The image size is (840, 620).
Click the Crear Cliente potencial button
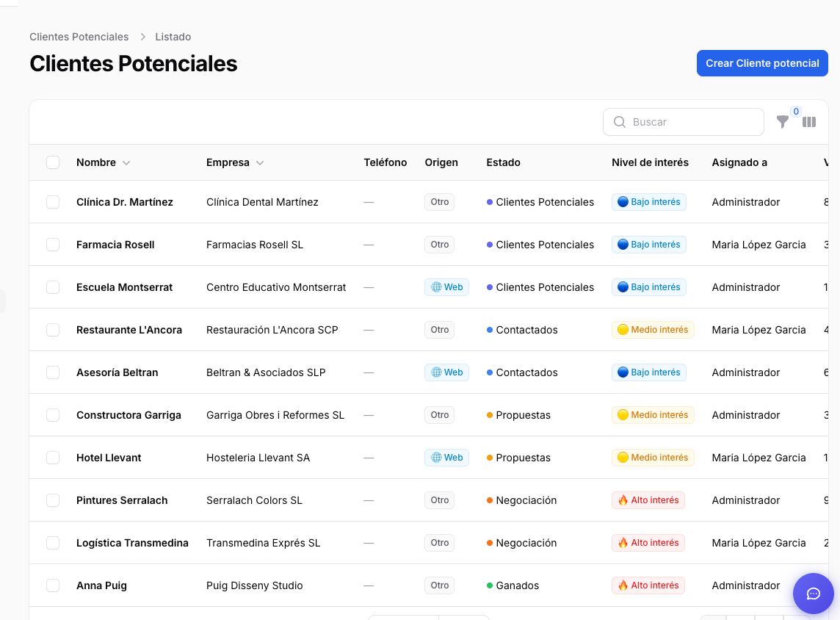[x=761, y=63]
